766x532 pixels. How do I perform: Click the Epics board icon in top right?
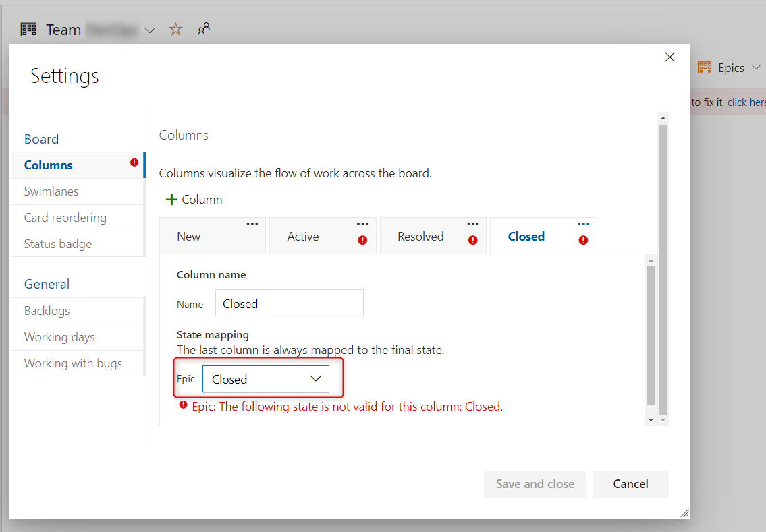tap(704, 67)
